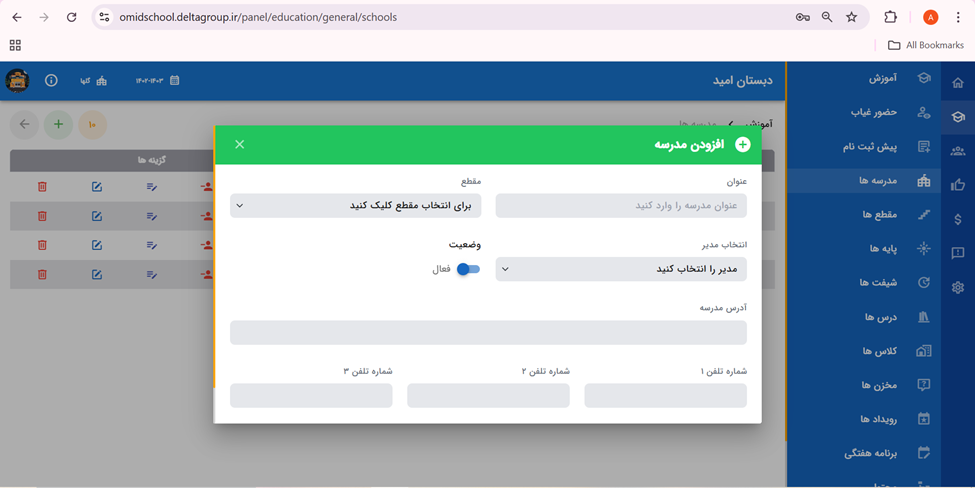
Task: Click the gray back arrow circle button
Action: pyautogui.click(x=24, y=124)
